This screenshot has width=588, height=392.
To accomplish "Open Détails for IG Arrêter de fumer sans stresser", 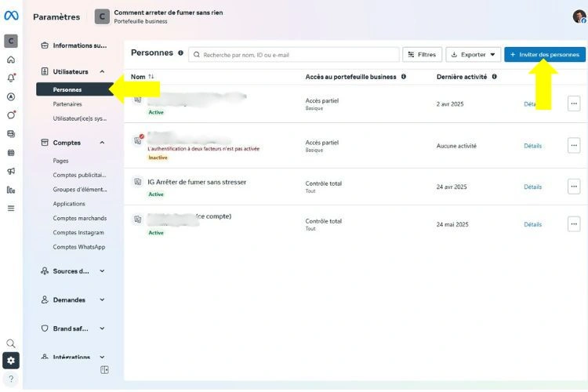I will click(x=532, y=187).
